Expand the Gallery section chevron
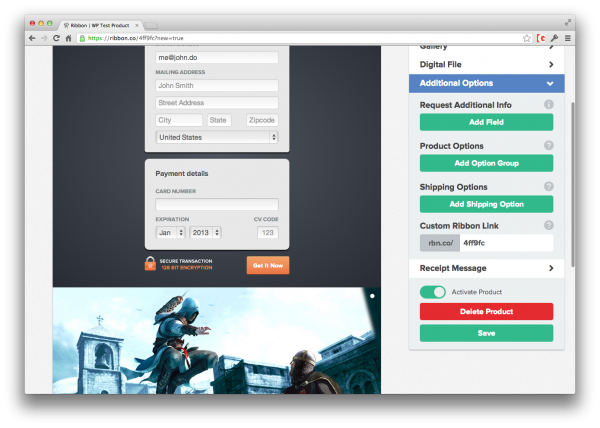 [551, 47]
